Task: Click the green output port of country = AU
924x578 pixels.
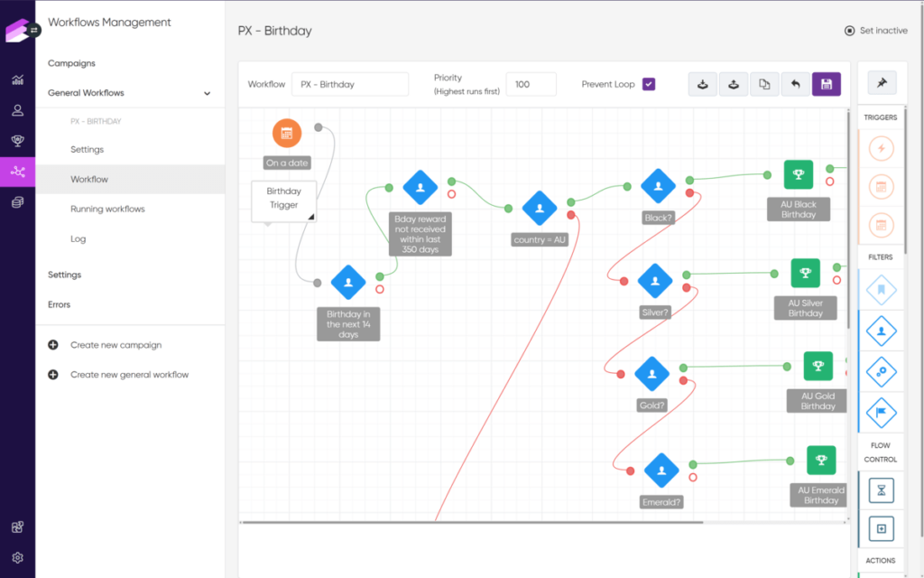Action: 571,202
